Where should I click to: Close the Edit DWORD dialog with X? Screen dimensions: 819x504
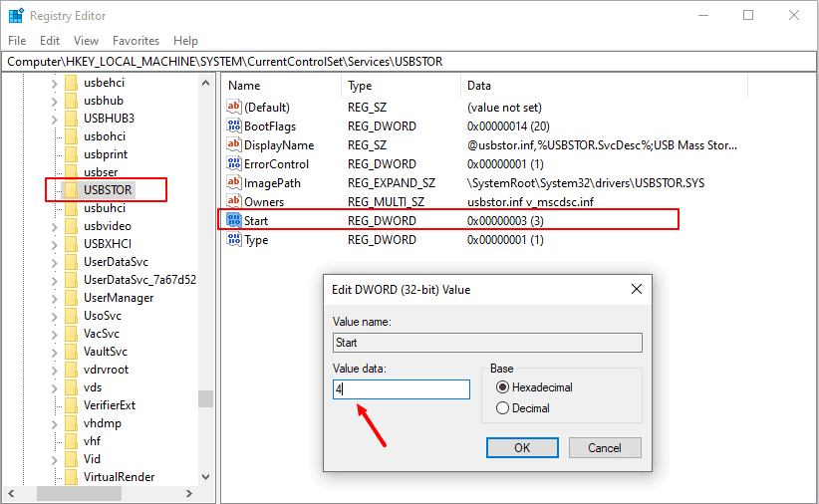637,289
